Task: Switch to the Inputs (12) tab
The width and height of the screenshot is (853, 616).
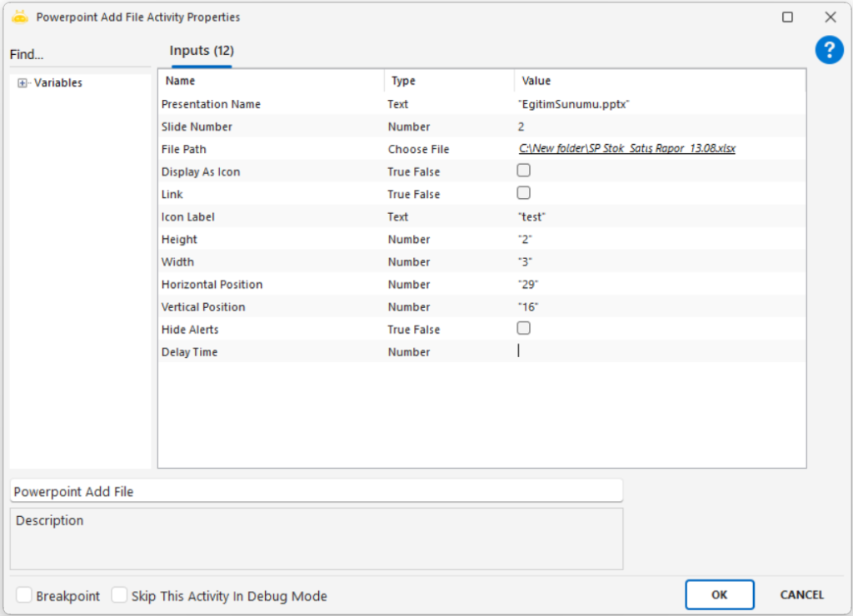Action: click(201, 52)
